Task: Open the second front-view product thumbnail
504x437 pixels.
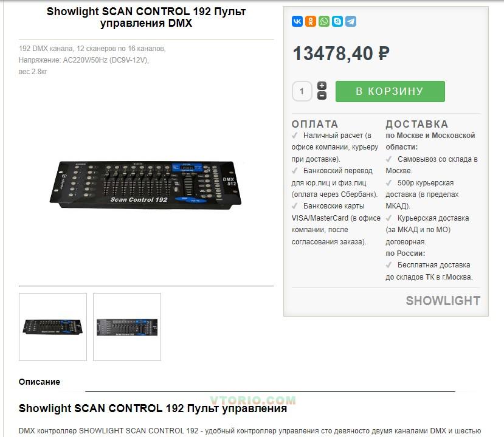Action: click(x=127, y=327)
